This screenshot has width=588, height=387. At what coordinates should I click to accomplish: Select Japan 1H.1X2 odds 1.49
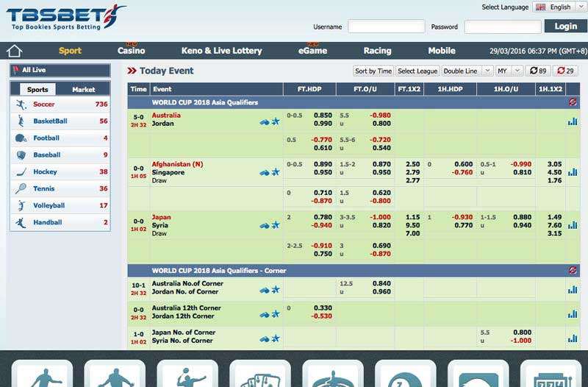pos(554,217)
